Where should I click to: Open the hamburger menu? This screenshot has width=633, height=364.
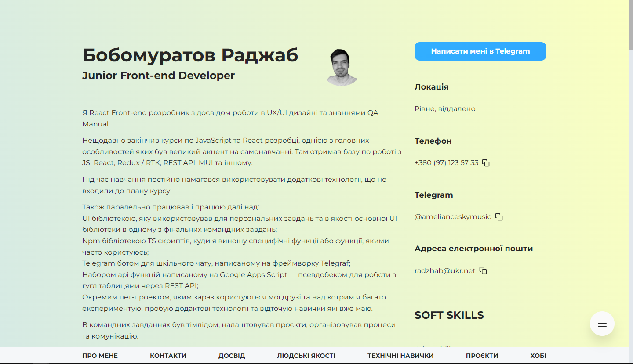602,324
